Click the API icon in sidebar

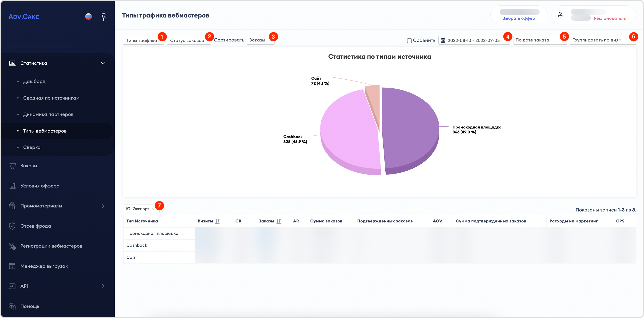12,286
